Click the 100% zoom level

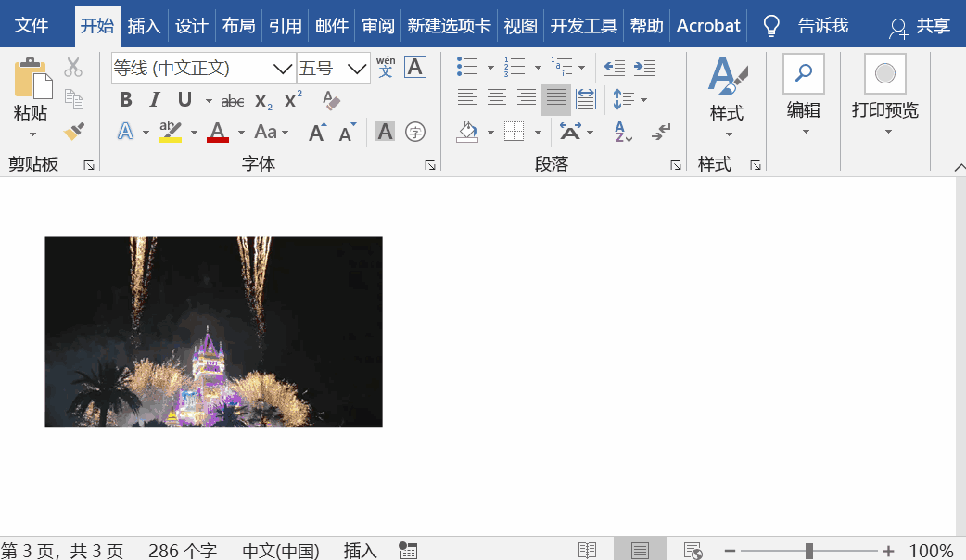(931, 551)
